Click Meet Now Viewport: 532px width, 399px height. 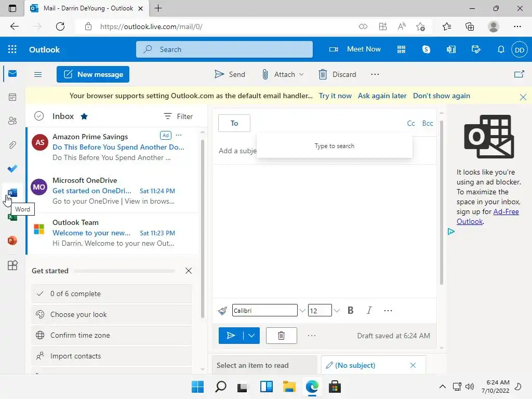point(355,49)
